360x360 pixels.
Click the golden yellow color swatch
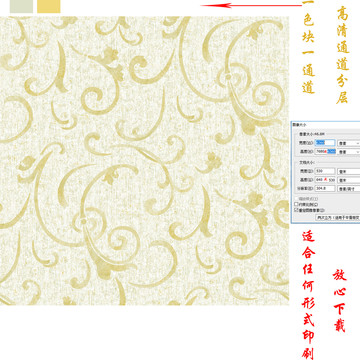tap(49, 6)
